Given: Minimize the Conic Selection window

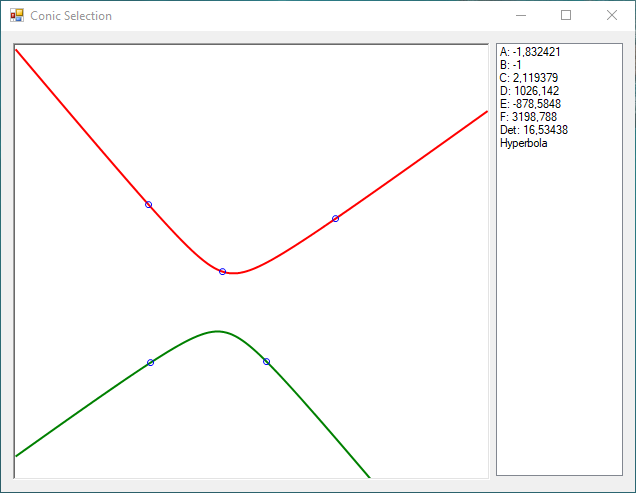Looking at the screenshot, I should (520, 16).
